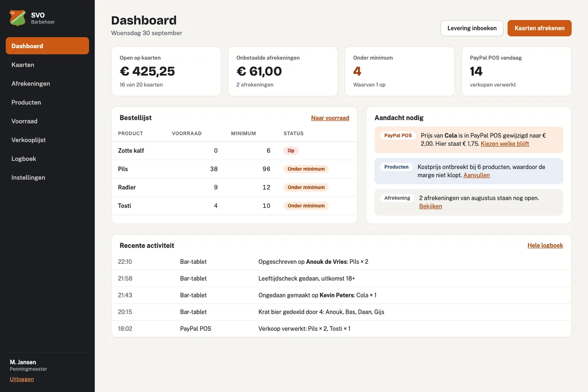Click the 22:10 activity entry for Anouk de Vries
The width and height of the screenshot is (588, 392).
pyautogui.click(x=341, y=262)
